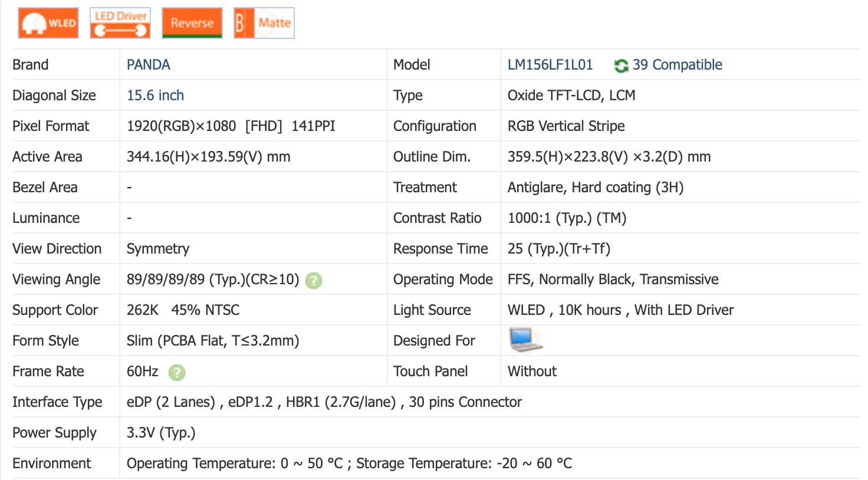Click the LED Driver badge icon
The image size is (868, 480).
(120, 23)
